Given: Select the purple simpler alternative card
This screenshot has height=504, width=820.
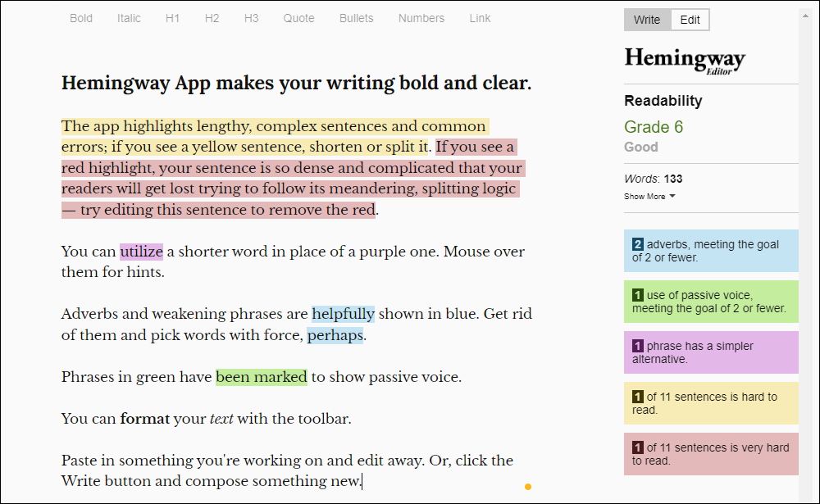Looking at the screenshot, I should (x=711, y=352).
